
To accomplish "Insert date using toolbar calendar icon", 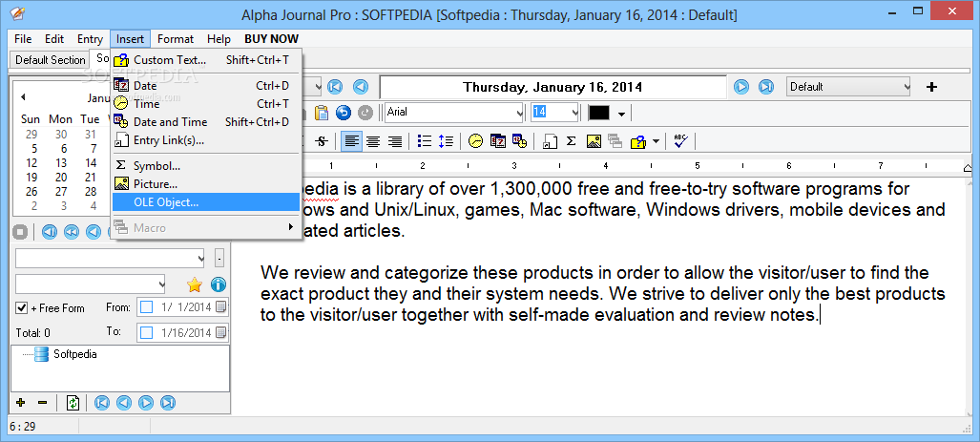I will pos(498,141).
